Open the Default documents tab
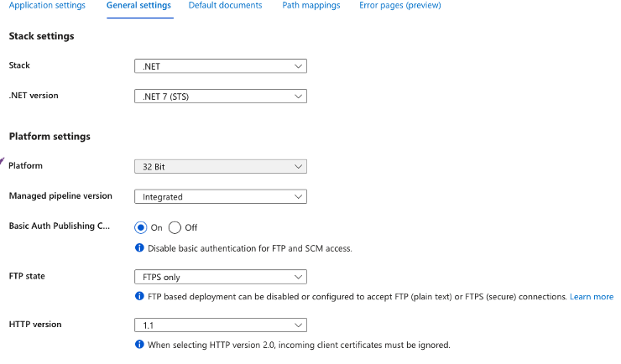This screenshot has height=364, width=621. (x=225, y=6)
